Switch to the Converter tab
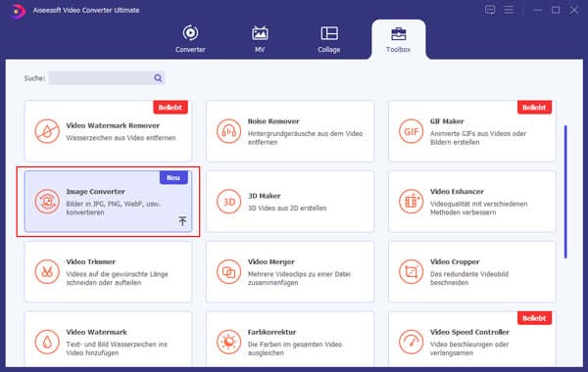This screenshot has height=372, width=588. coord(190,39)
